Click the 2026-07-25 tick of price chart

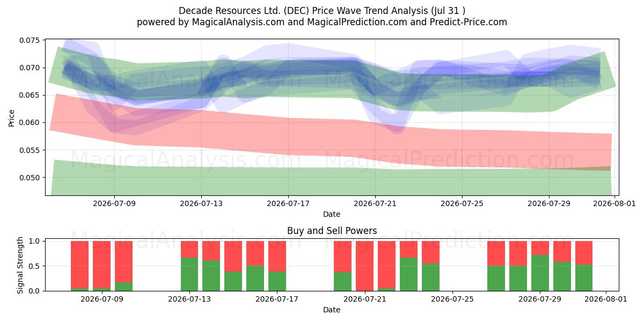(x=462, y=203)
